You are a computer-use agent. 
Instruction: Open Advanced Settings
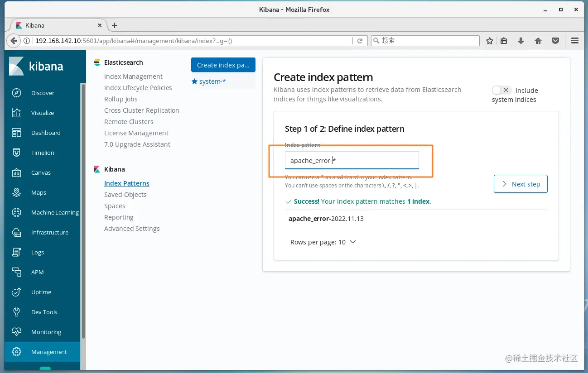pyautogui.click(x=132, y=229)
